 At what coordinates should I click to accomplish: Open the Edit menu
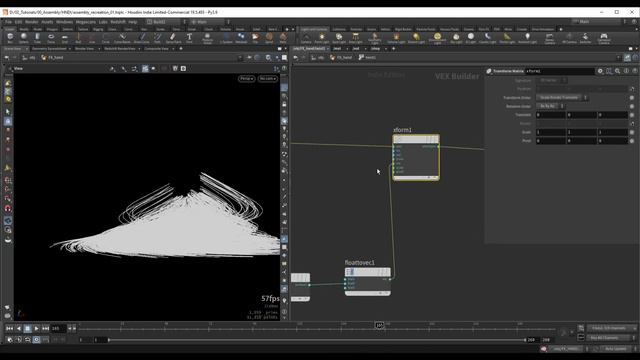pyautogui.click(x=18, y=22)
